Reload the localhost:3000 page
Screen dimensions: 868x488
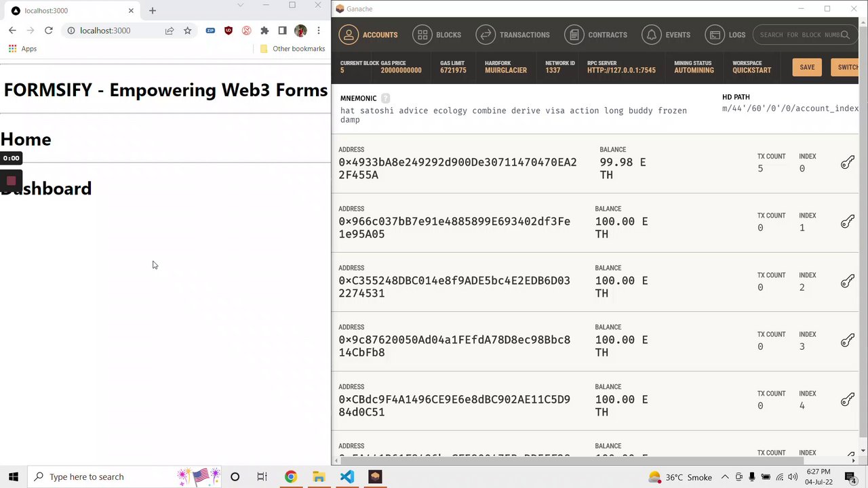coord(48,30)
